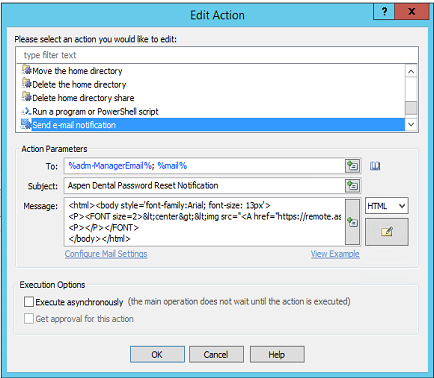Open the message editor button

click(387, 232)
